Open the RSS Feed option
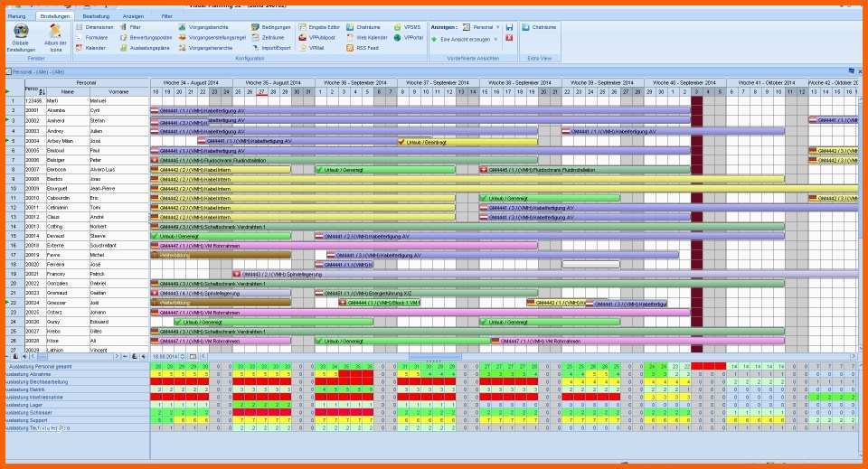The height and width of the screenshot is (469, 868). (x=367, y=48)
